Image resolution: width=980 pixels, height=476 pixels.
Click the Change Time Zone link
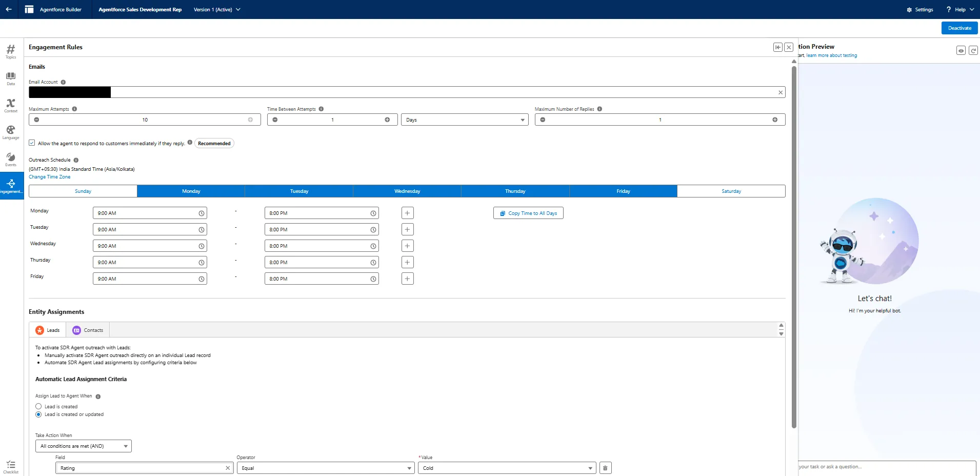(x=50, y=177)
